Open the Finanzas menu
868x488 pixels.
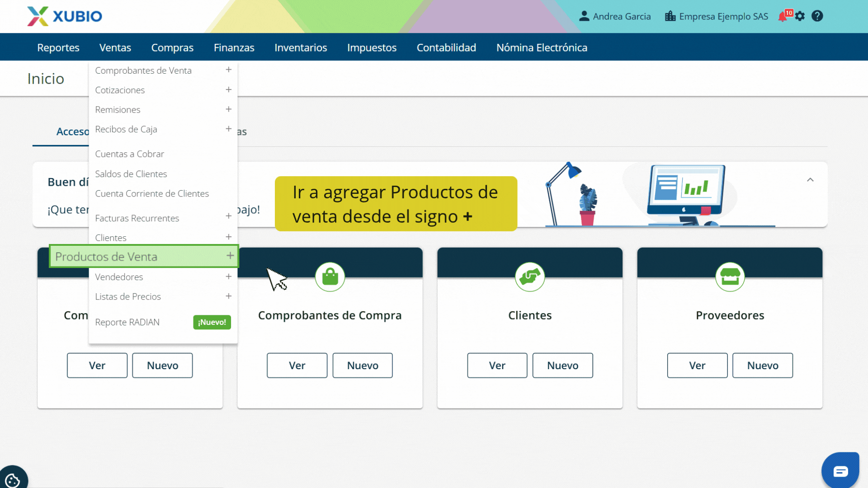234,47
